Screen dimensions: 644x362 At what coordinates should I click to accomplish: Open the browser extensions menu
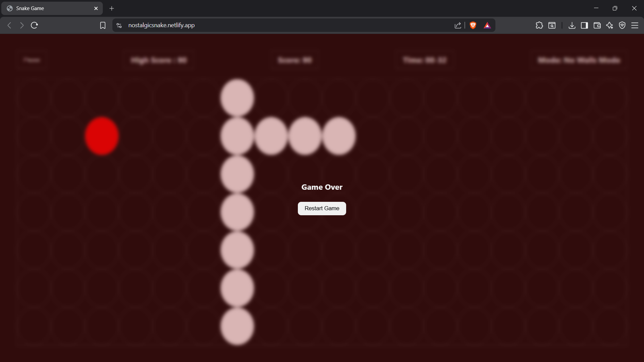tap(539, 25)
